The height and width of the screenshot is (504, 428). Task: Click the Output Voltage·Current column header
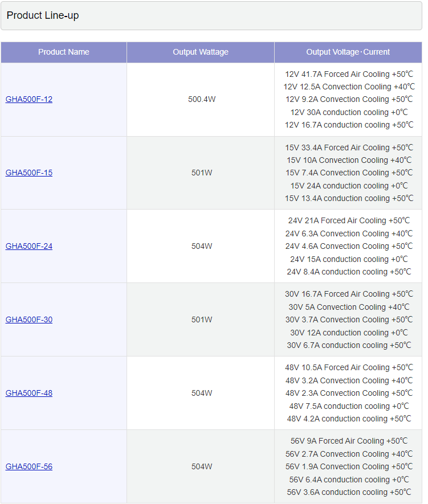(x=348, y=52)
